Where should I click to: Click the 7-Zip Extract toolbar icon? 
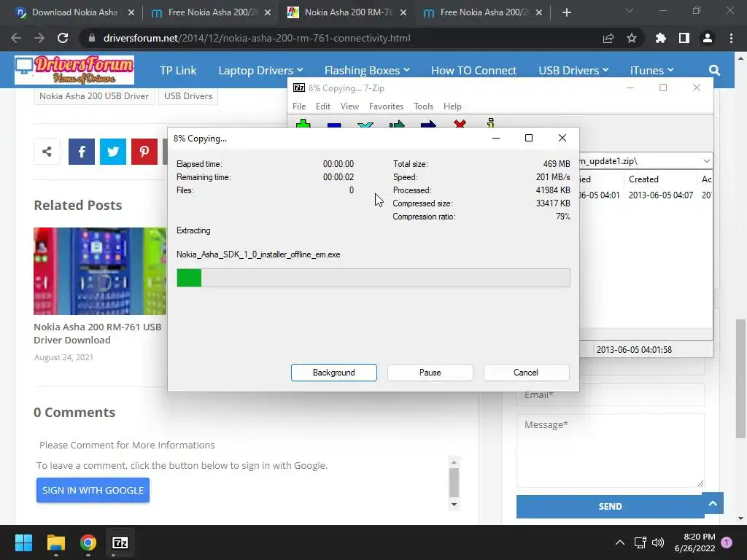coord(334,125)
